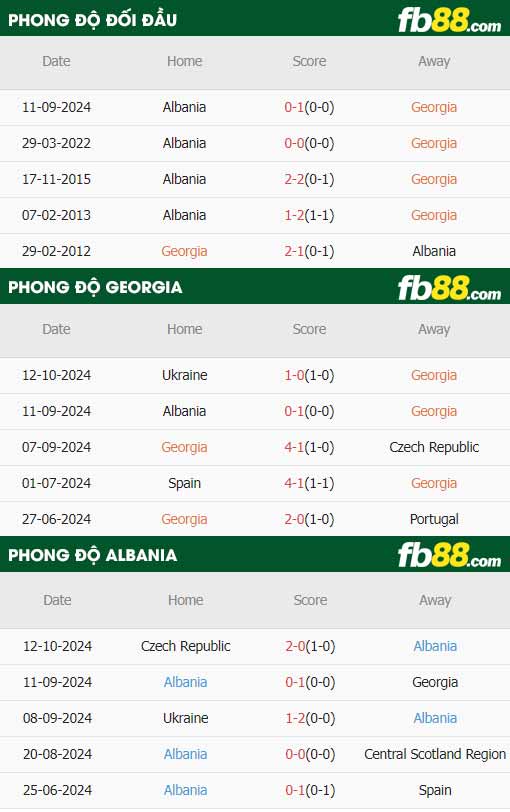Click the Date column header in head-to-head table
Image resolution: width=510 pixels, height=812 pixels.
(x=56, y=61)
